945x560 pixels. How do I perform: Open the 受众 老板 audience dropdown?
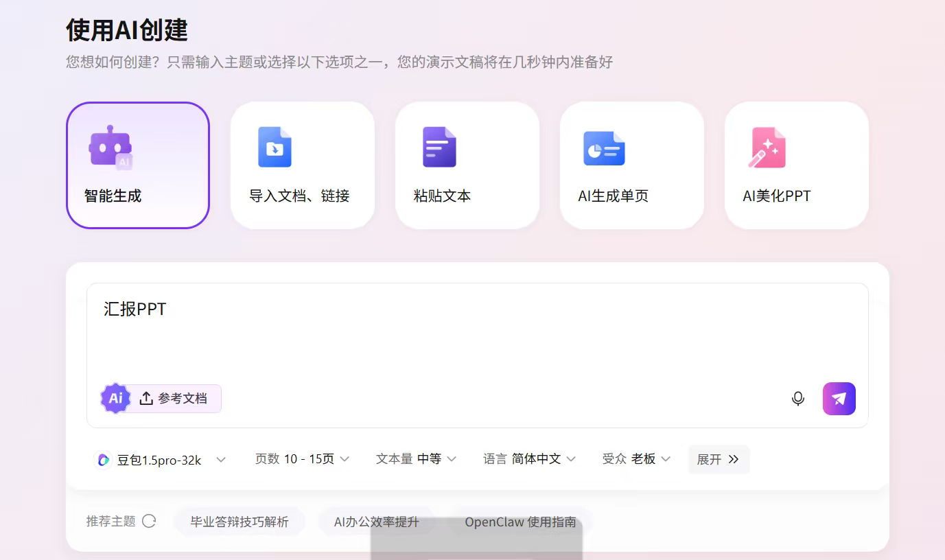[x=636, y=459]
